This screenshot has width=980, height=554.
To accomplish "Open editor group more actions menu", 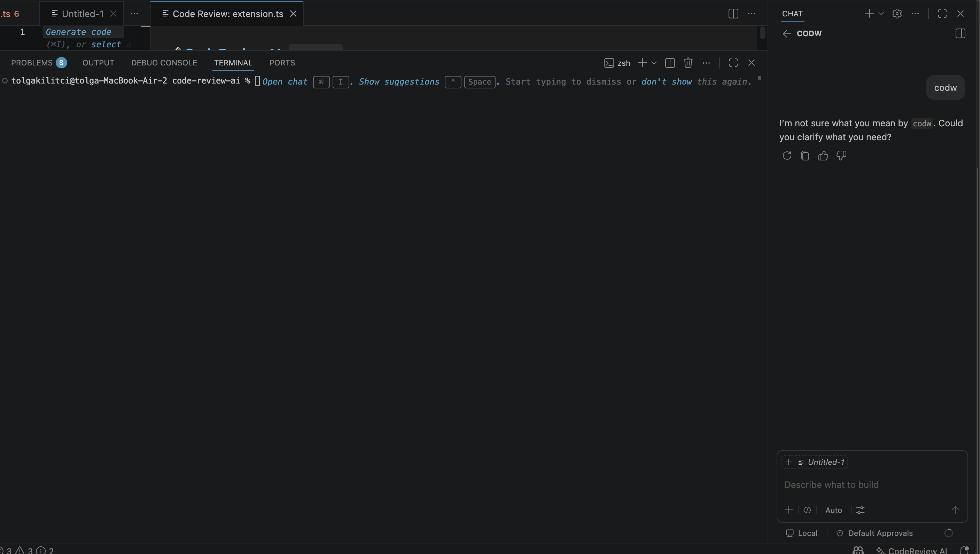I will coord(752,14).
